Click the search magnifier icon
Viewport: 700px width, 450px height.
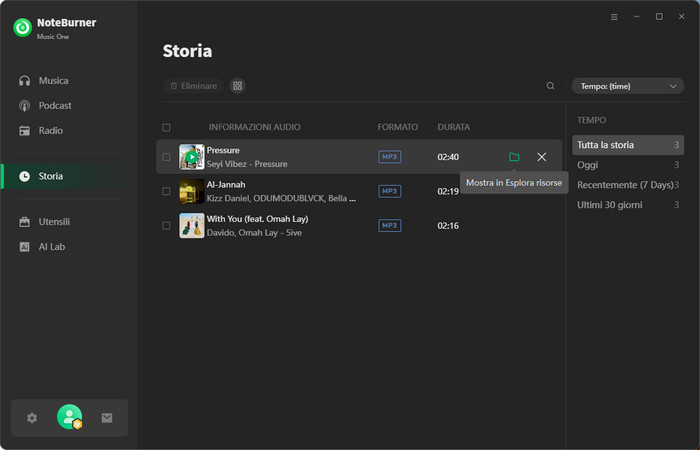tap(550, 86)
